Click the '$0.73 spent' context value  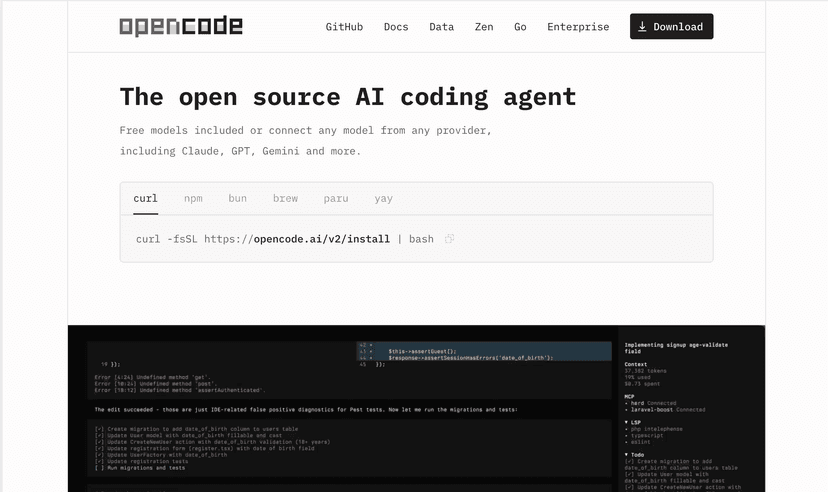click(x=642, y=384)
